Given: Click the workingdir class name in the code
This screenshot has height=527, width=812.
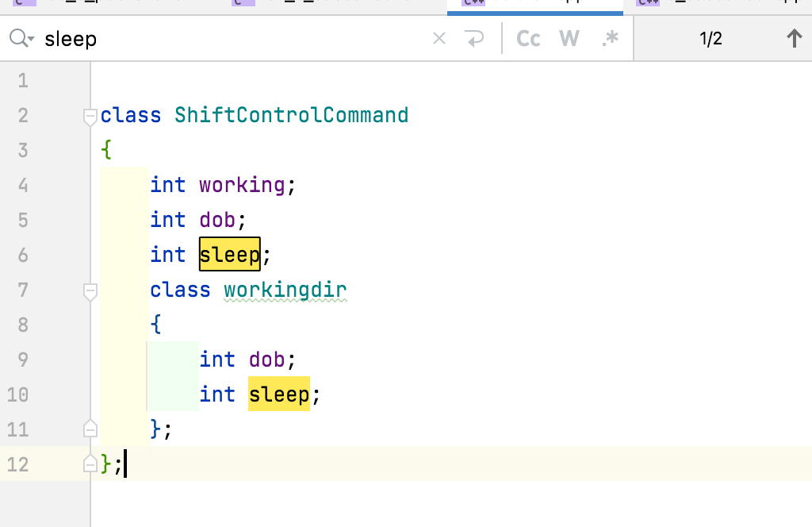Looking at the screenshot, I should click(285, 289).
